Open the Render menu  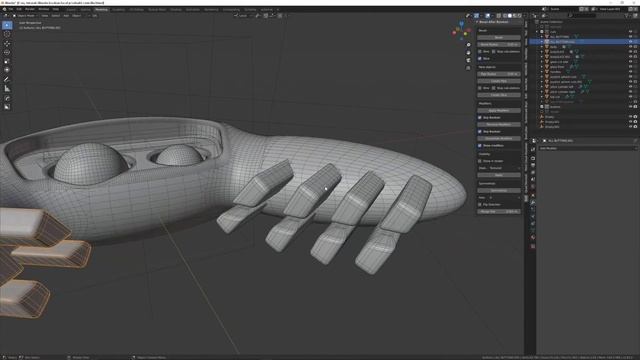30,9
